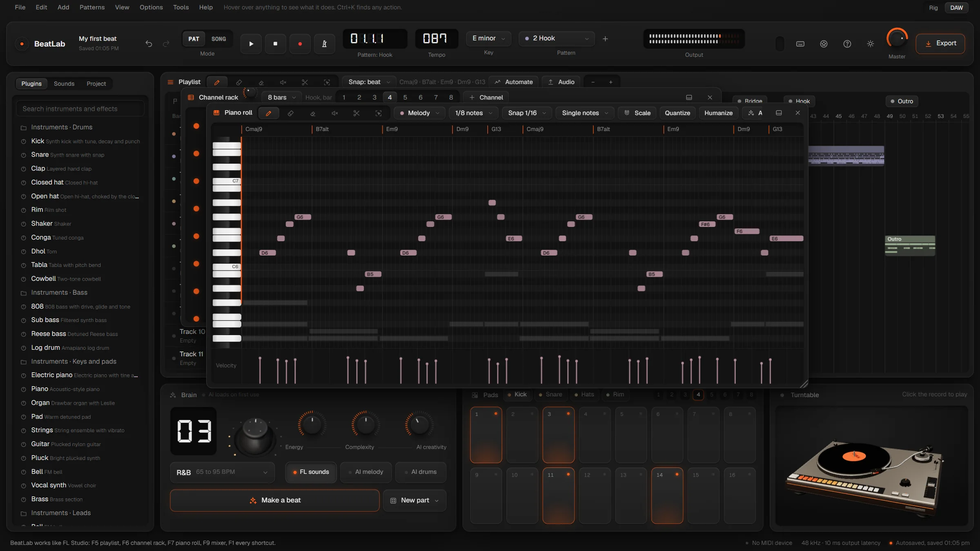Click the Playlist zoom out minus button

593,82
